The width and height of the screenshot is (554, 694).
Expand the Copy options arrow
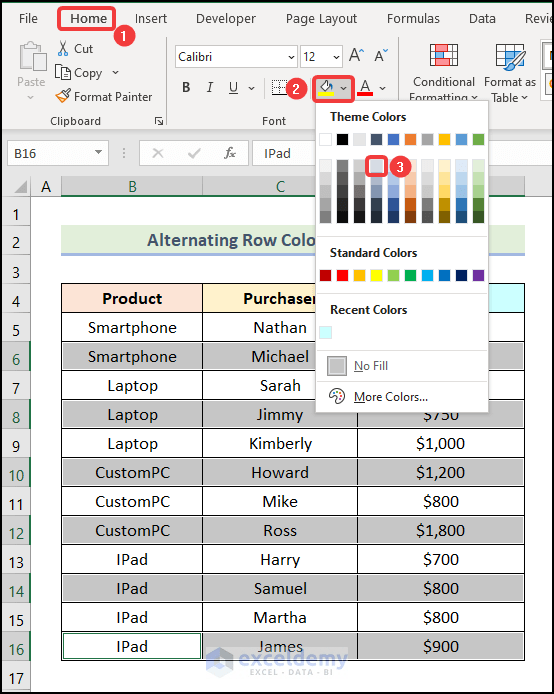tap(115, 72)
